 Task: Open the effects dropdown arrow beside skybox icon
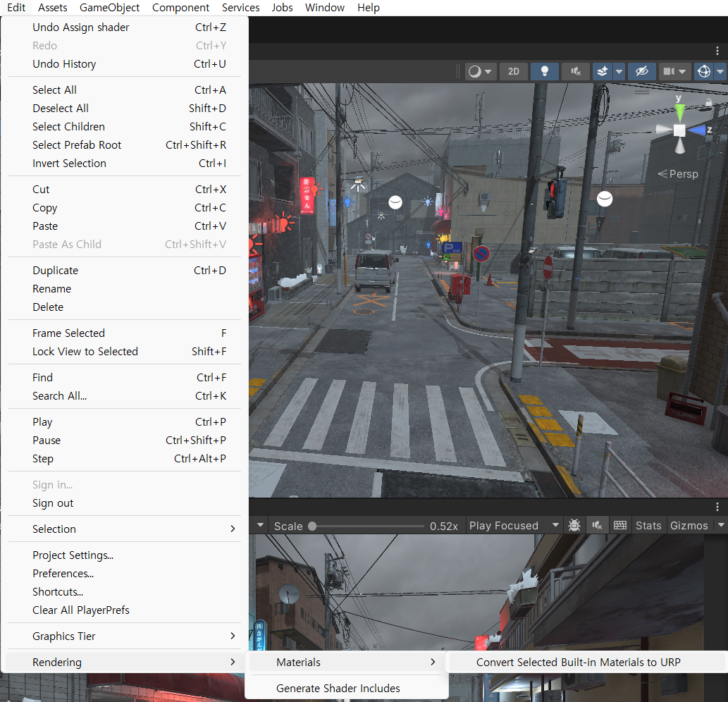pos(619,71)
